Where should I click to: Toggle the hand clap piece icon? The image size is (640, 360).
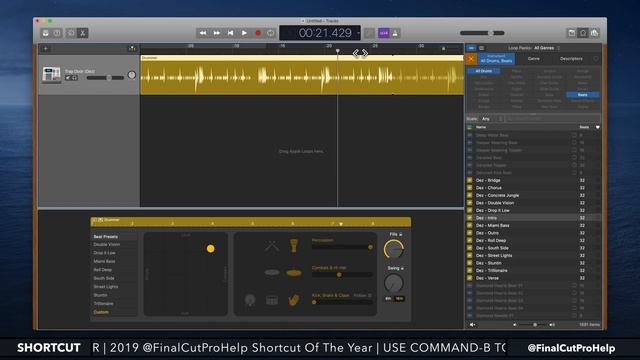pos(293,300)
